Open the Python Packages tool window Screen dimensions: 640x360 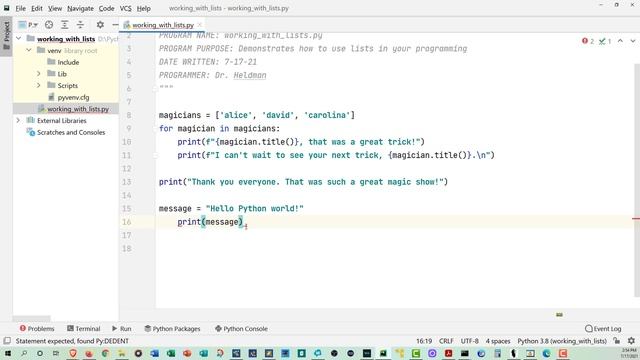point(172,329)
